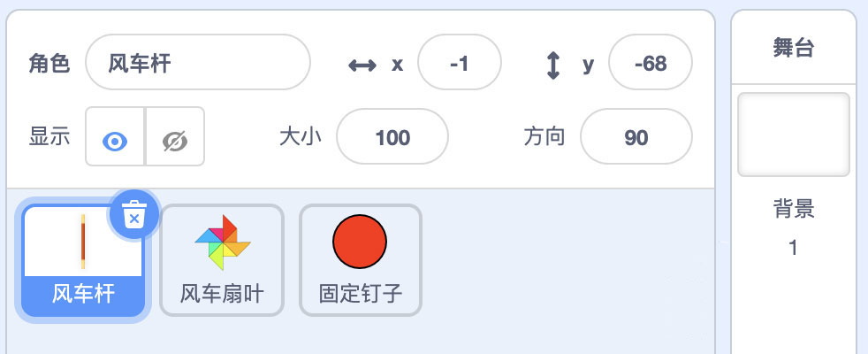Click the x position input field
The height and width of the screenshot is (354, 868).
point(459,63)
